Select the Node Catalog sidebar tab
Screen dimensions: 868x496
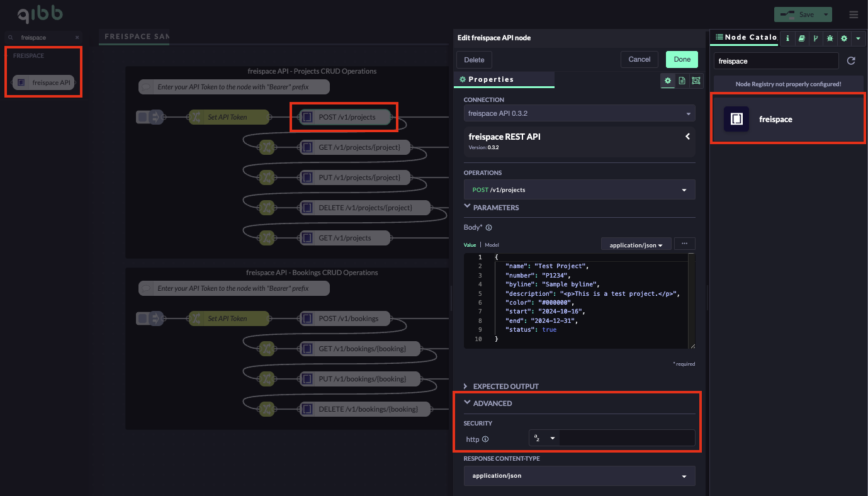(745, 38)
